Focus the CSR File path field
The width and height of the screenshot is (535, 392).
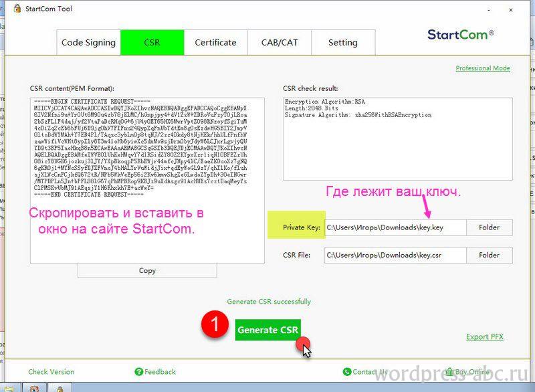395,255
